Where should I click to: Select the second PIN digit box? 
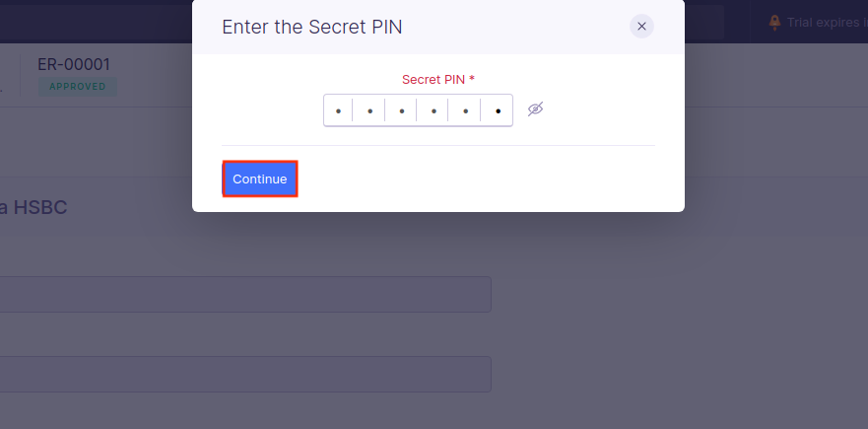tap(369, 110)
